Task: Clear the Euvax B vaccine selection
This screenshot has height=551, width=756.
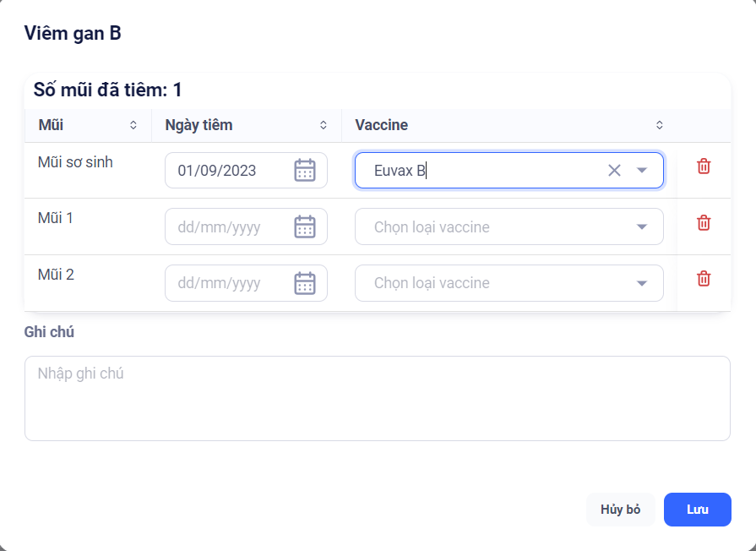Action: point(614,171)
